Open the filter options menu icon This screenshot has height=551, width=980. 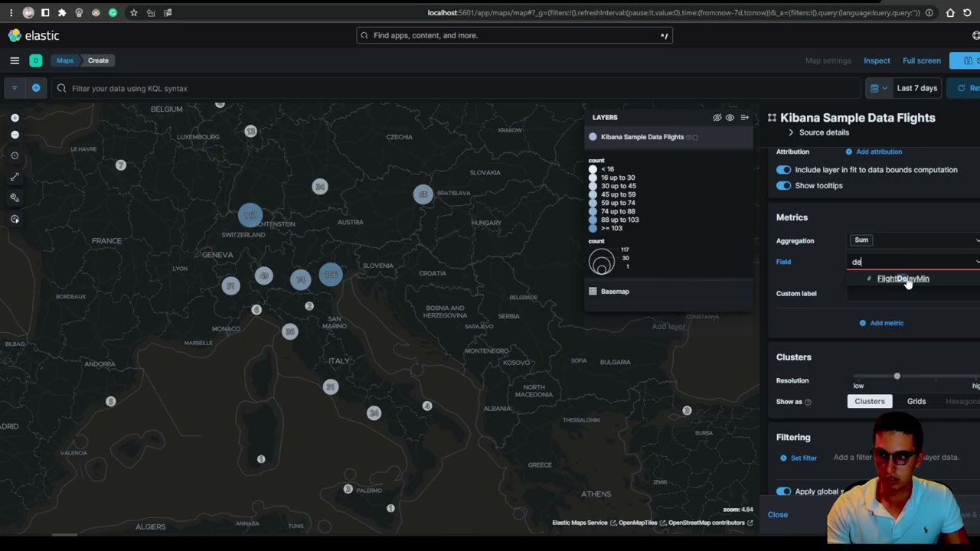[x=15, y=88]
